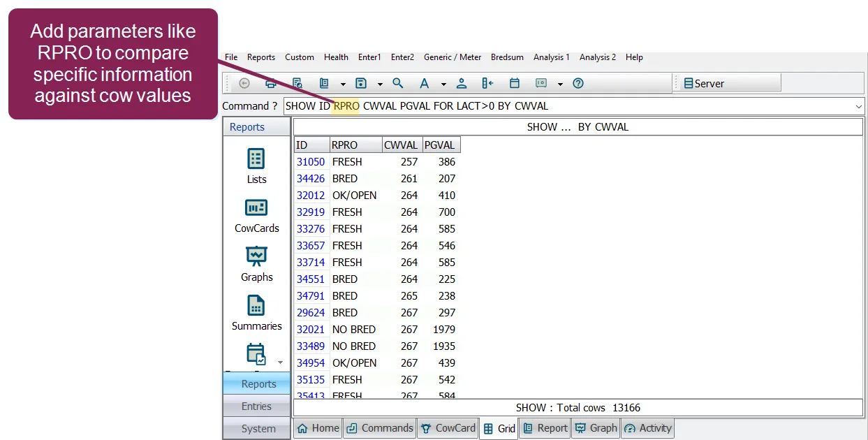
Task: Open the Reports menu
Action: pos(261,57)
